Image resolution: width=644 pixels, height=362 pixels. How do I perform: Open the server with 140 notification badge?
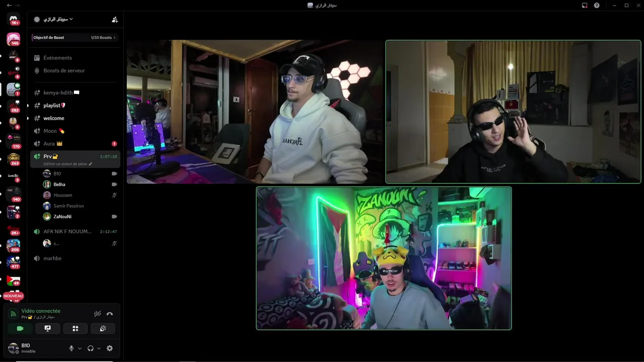coord(14,194)
